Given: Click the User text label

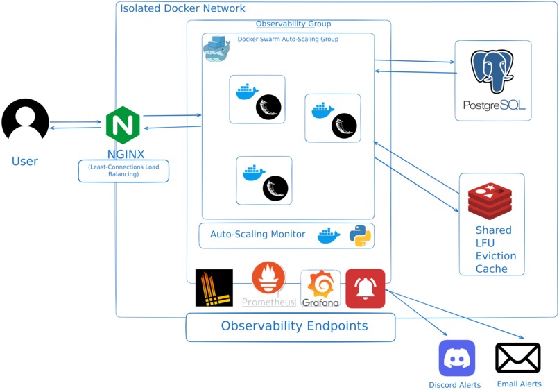Looking at the screenshot, I should (24, 161).
